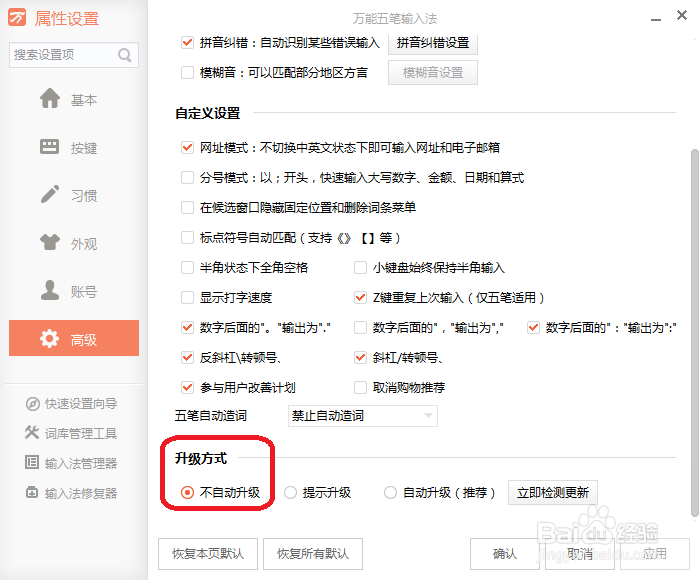Click the 应用 button

[x=655, y=554]
